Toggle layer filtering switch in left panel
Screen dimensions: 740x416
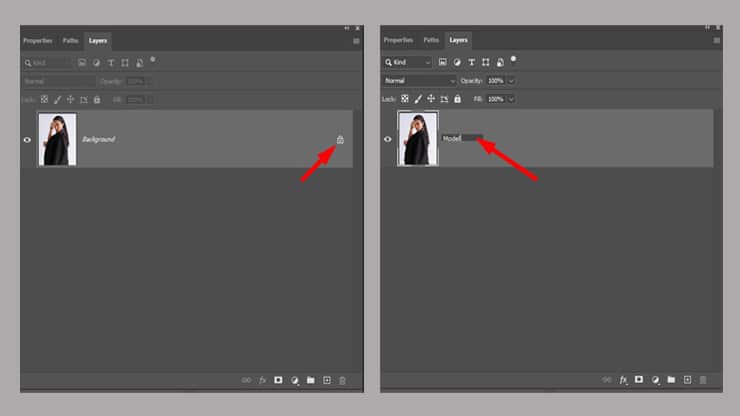152,60
